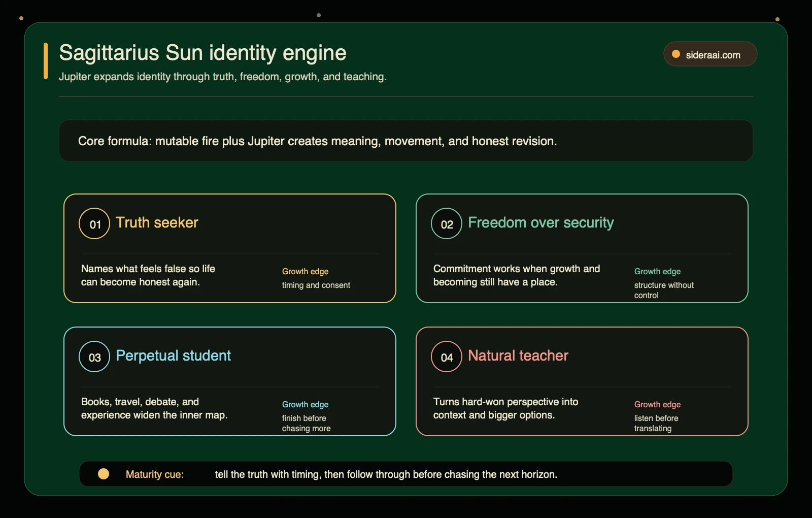Select the 01 number circle
This screenshot has width=812, height=518.
(94, 223)
